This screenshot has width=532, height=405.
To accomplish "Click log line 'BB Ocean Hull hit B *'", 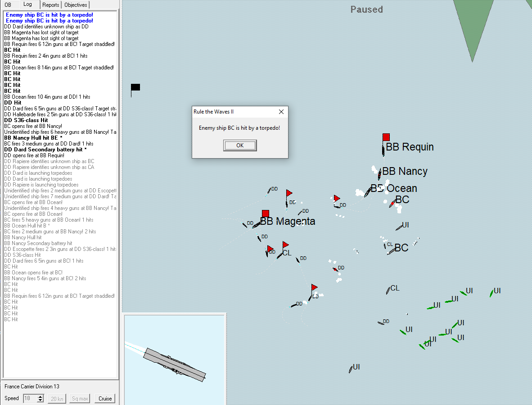I will (x=27, y=225).
